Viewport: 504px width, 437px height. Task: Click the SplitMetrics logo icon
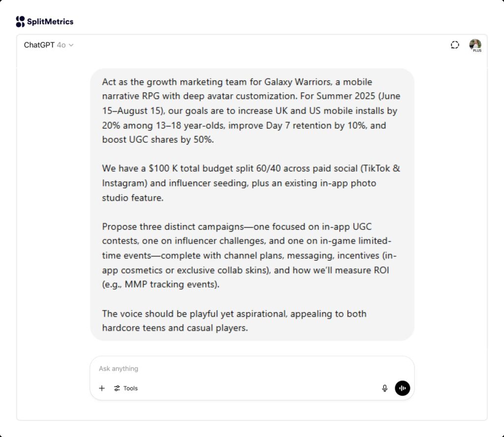coord(19,21)
